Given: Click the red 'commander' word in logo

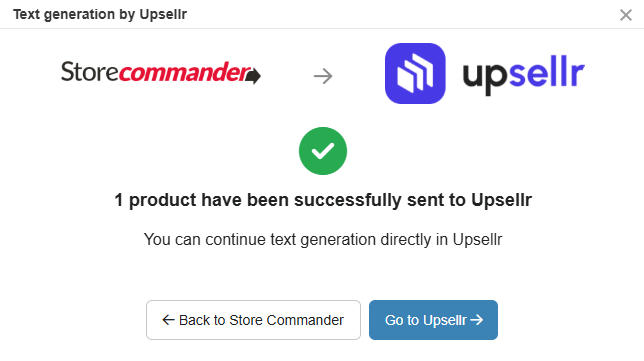Looking at the screenshot, I should click(185, 72).
